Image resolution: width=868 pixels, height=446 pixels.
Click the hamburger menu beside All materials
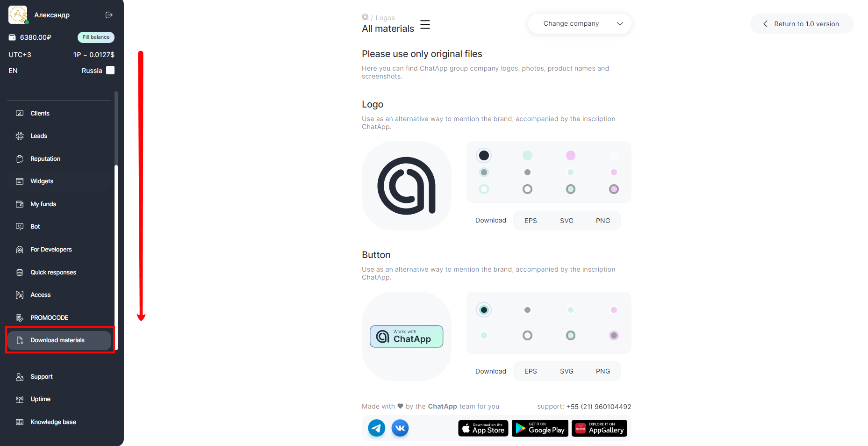coord(425,25)
